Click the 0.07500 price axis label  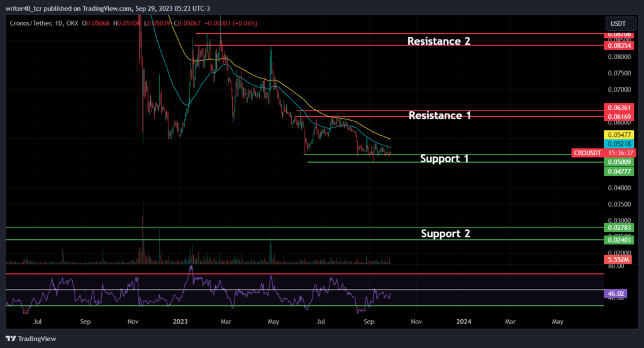pos(619,73)
